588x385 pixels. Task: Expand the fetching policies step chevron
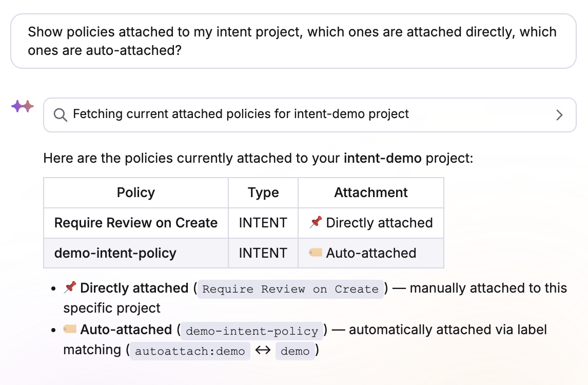559,115
